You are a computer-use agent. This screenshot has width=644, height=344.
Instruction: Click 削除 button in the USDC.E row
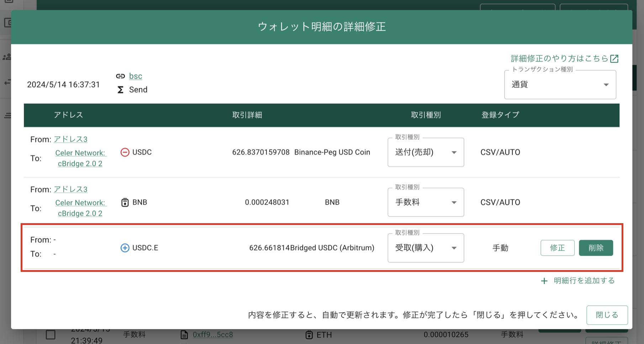click(x=596, y=248)
